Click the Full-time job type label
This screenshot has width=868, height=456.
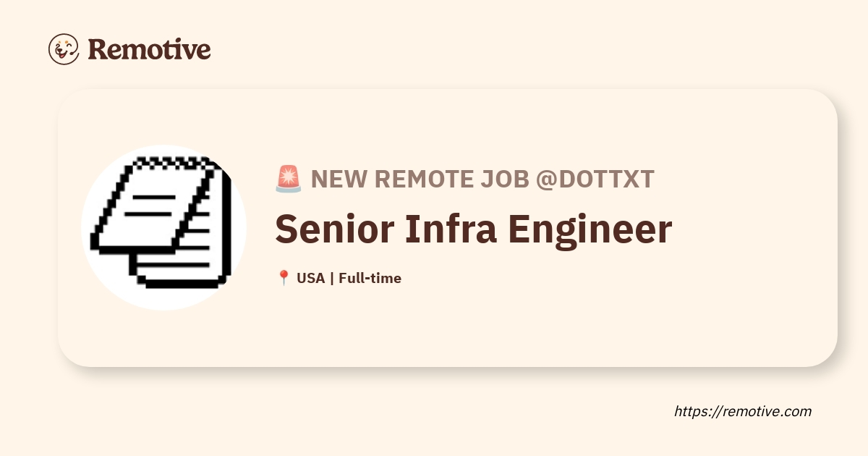pos(370,278)
